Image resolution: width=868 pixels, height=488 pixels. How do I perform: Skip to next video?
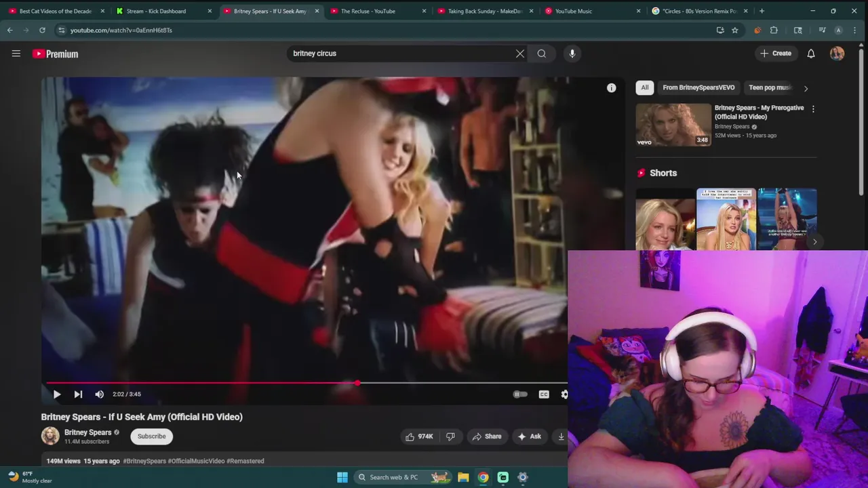(78, 394)
